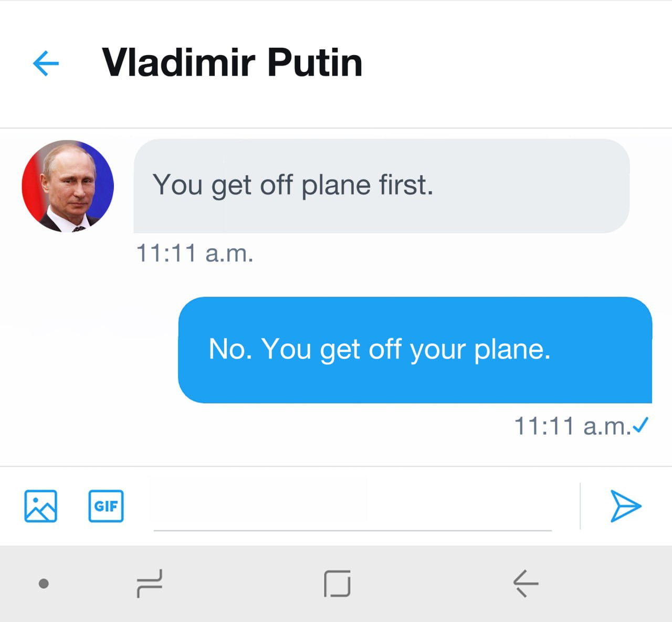The height and width of the screenshot is (622, 672).
Task: Focus the message text input field
Action: point(352,507)
